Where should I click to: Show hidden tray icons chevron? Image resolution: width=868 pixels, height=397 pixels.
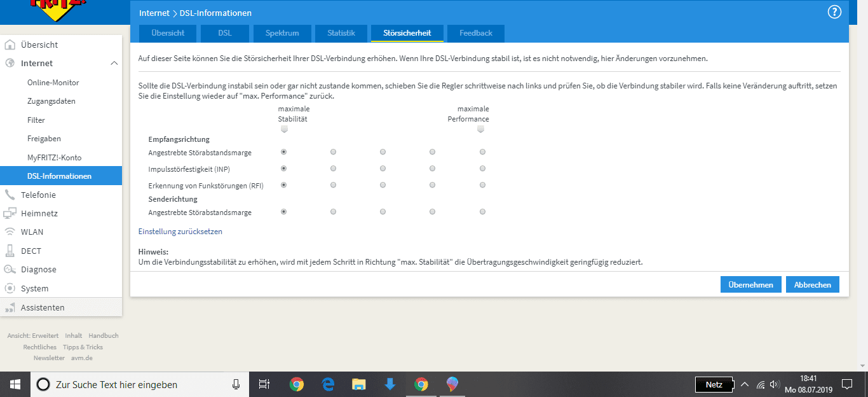[745, 385]
